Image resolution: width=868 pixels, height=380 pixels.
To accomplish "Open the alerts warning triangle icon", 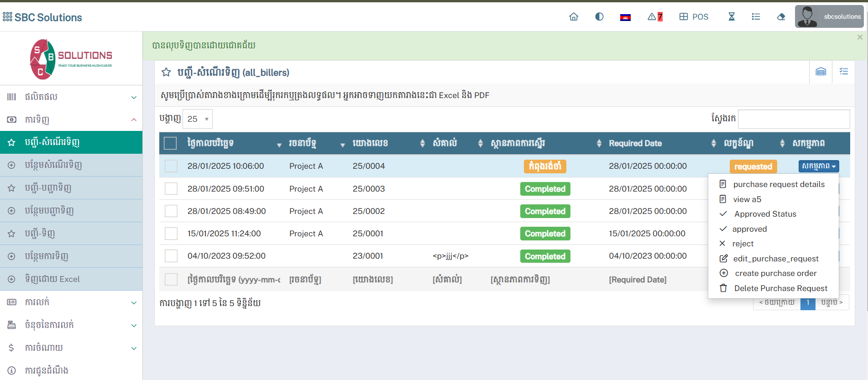I will pyautogui.click(x=654, y=17).
